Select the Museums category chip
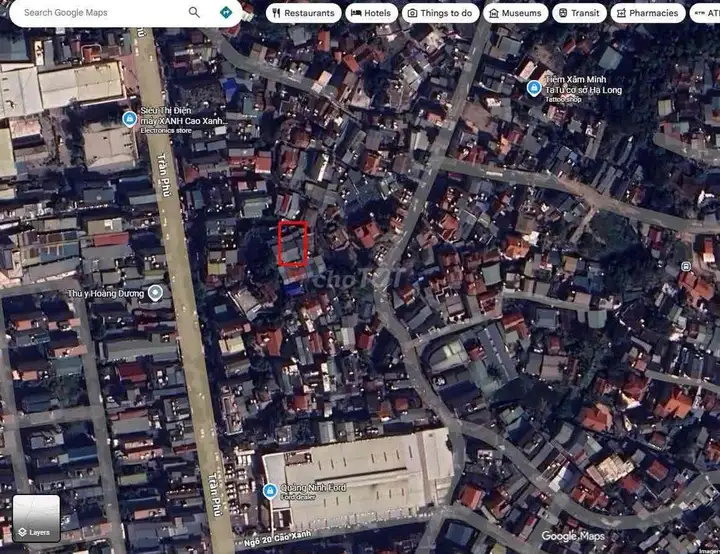Screen dimensions: 720x554 tap(515, 13)
